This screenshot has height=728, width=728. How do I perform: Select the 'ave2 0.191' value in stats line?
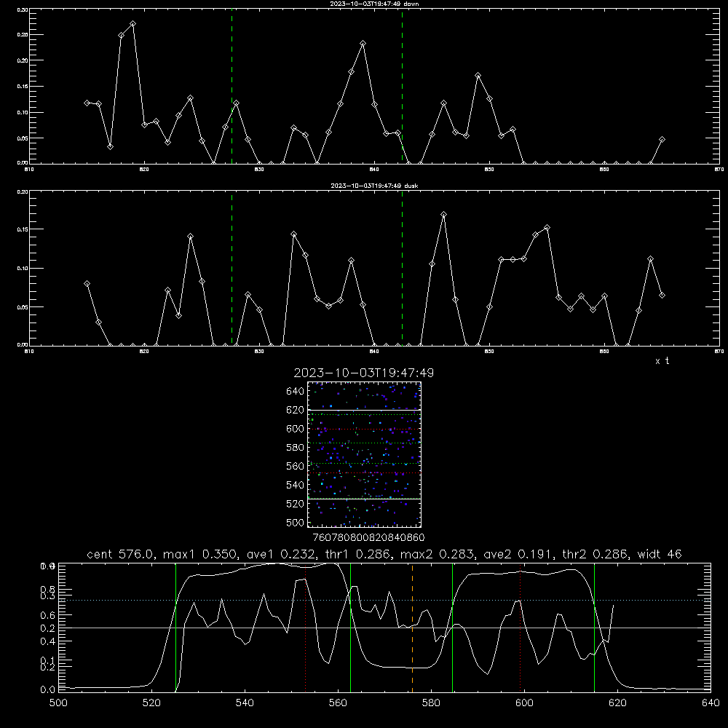click(x=517, y=554)
